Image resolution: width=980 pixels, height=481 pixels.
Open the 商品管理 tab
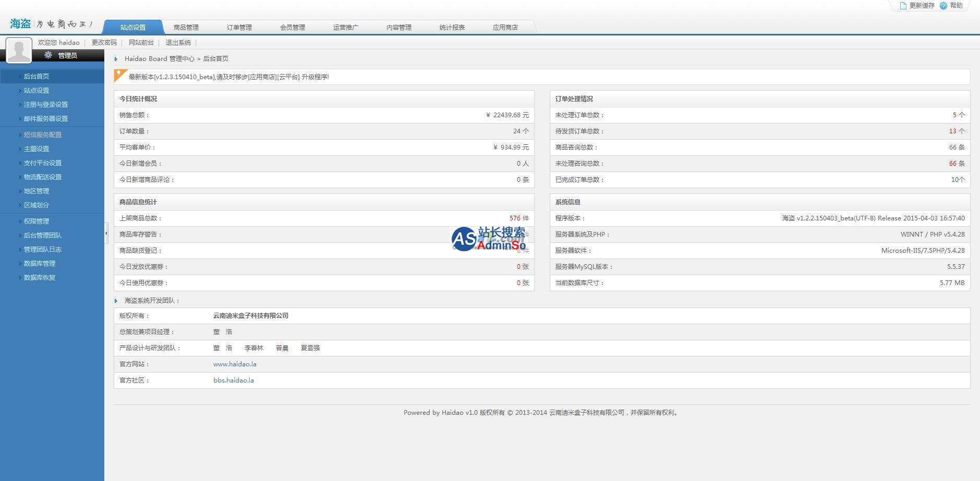[x=186, y=28]
